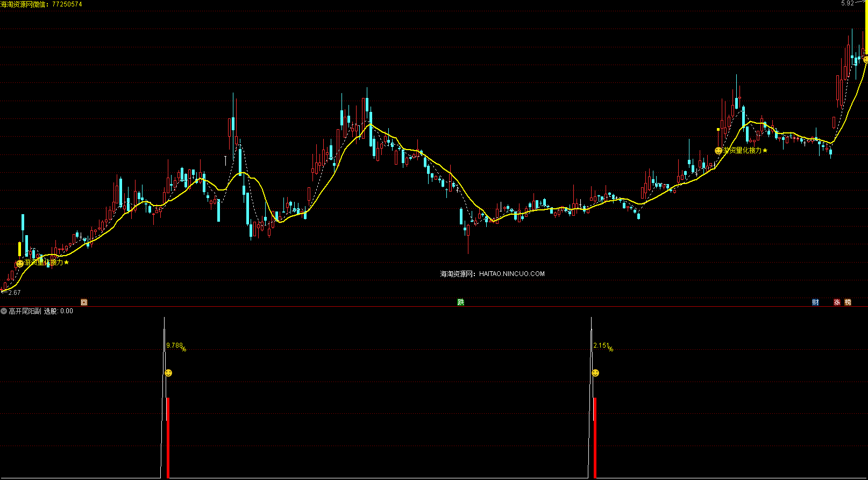
Task: Click the smiley signal icon beside the 2.151% spike
Action: click(595, 373)
